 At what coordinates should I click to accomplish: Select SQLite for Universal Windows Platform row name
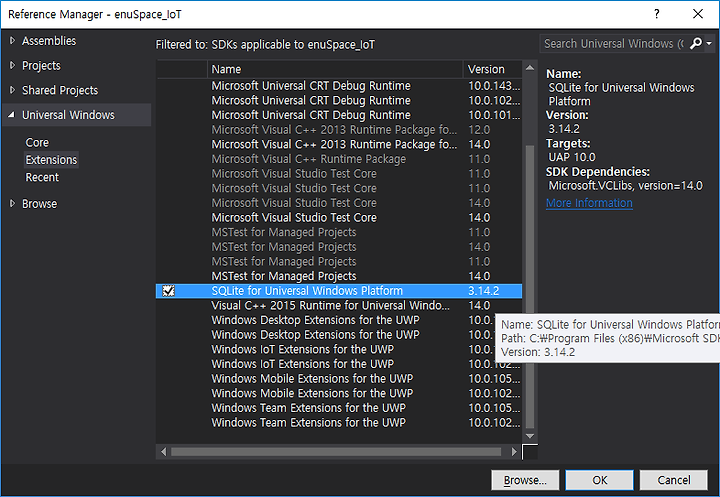point(307,291)
